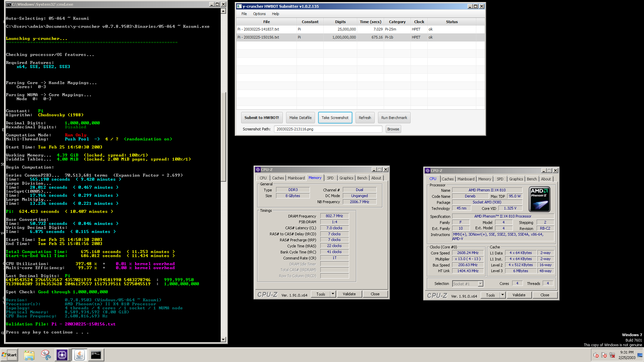Click the File column header
The image size is (644, 362).
267,22
